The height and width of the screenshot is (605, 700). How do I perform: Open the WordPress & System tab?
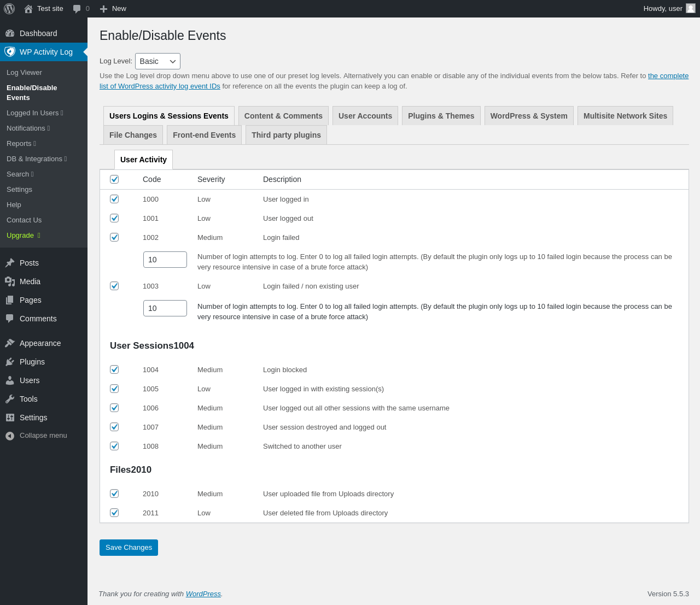529,116
